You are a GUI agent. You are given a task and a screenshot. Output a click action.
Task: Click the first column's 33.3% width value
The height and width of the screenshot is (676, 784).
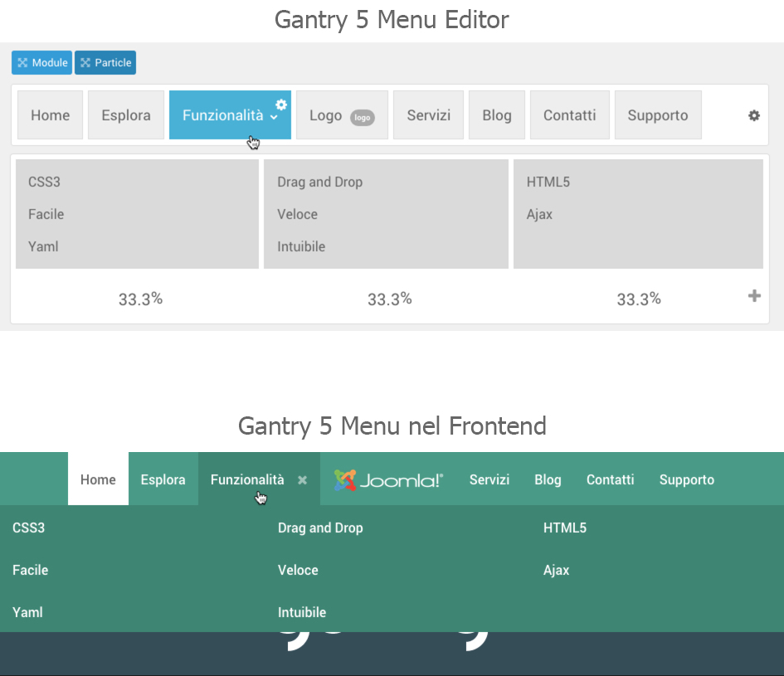point(140,299)
